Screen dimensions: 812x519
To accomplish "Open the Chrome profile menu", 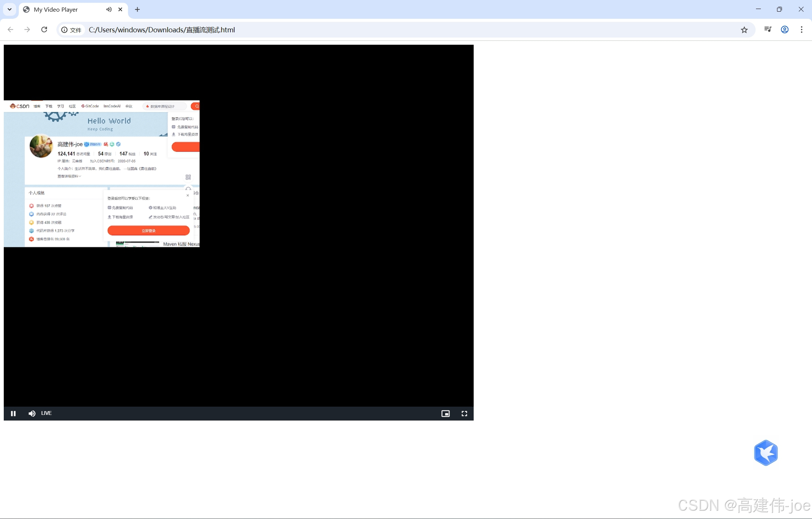I will coord(785,30).
